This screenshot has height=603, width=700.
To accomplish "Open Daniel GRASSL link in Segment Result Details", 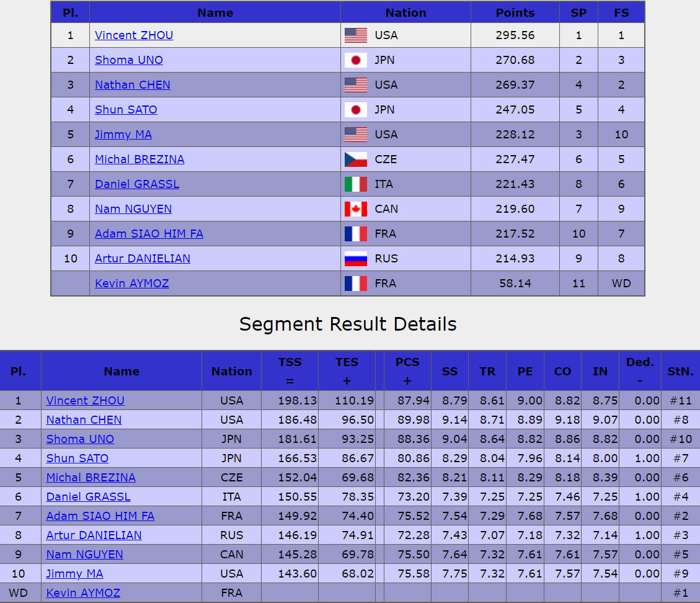I will tap(89, 497).
